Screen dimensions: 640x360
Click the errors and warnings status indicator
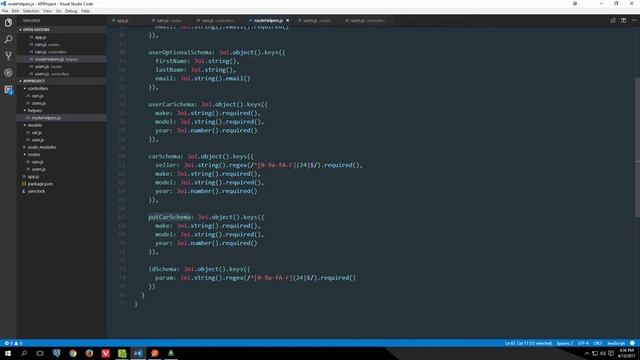point(13,343)
